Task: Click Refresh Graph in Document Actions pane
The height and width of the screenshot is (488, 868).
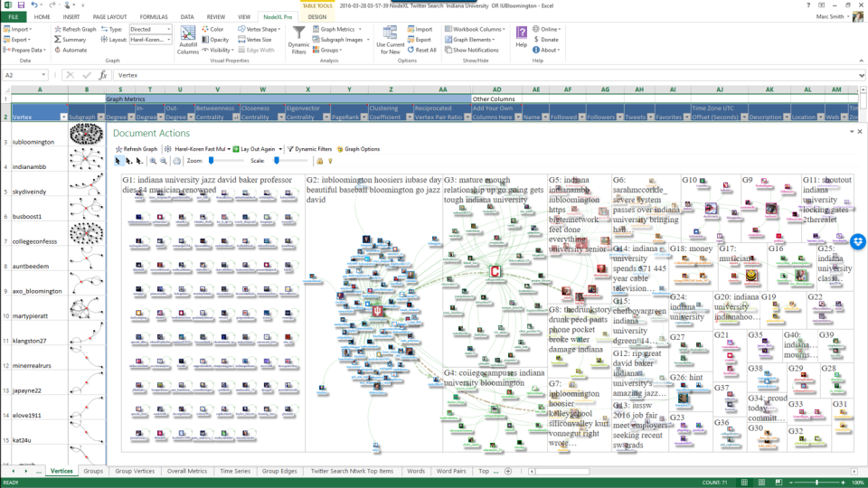Action: coord(137,149)
